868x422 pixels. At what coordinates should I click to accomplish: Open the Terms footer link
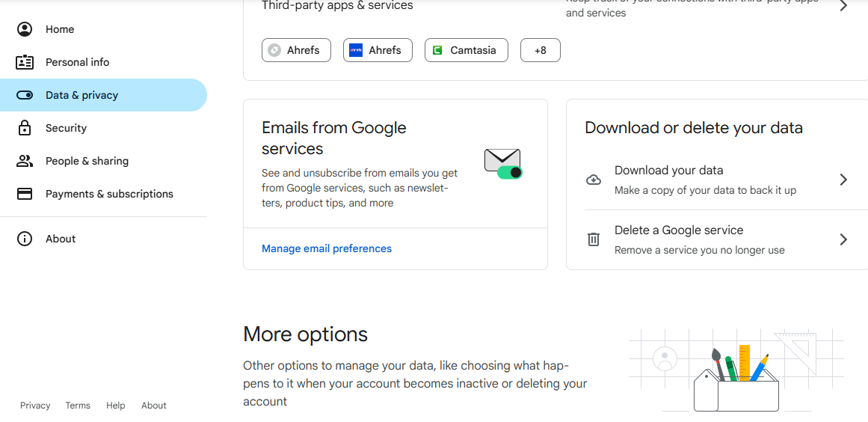(x=78, y=406)
